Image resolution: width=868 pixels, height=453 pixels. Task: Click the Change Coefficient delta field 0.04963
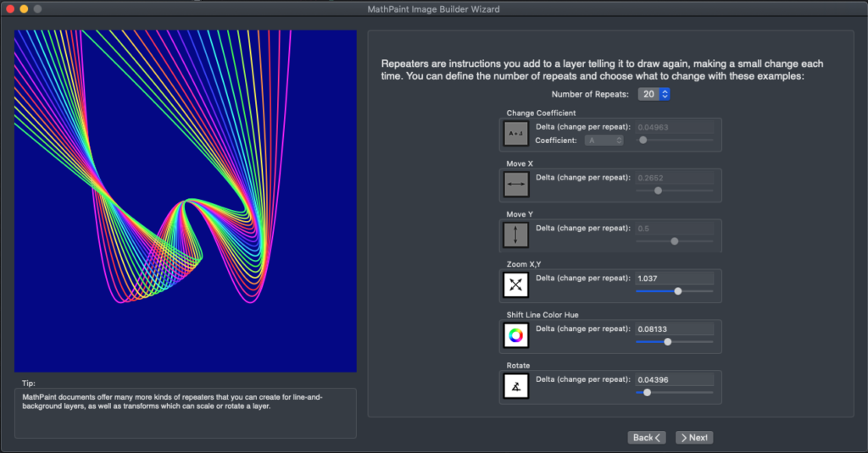coord(674,127)
